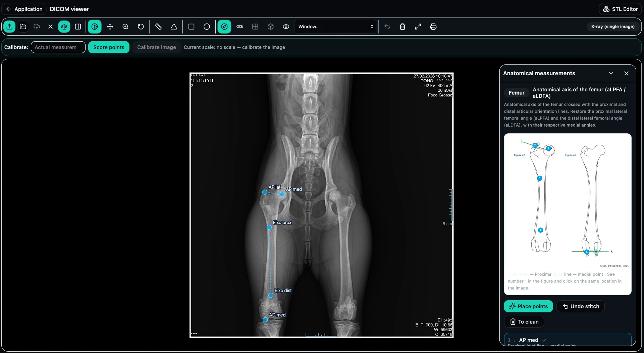Image resolution: width=644 pixels, height=353 pixels.
Task: Click the AP lat point on X-ray
Action: [265, 192]
